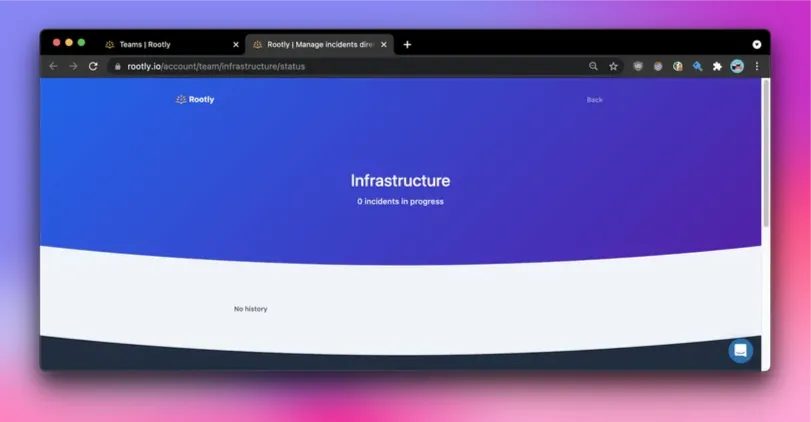Image resolution: width=811 pixels, height=422 pixels.
Task: Open the green and orange extension icon
Action: (678, 66)
